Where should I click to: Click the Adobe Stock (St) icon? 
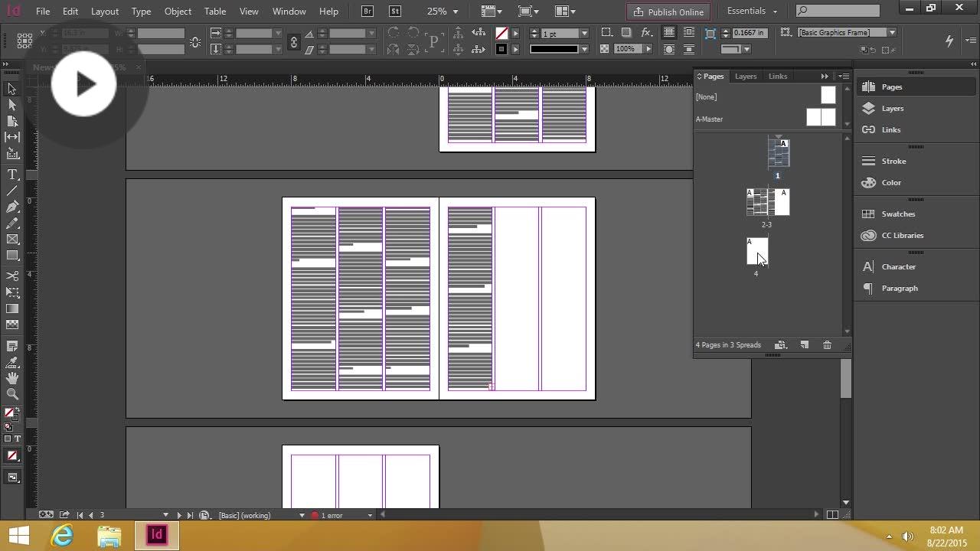point(395,11)
